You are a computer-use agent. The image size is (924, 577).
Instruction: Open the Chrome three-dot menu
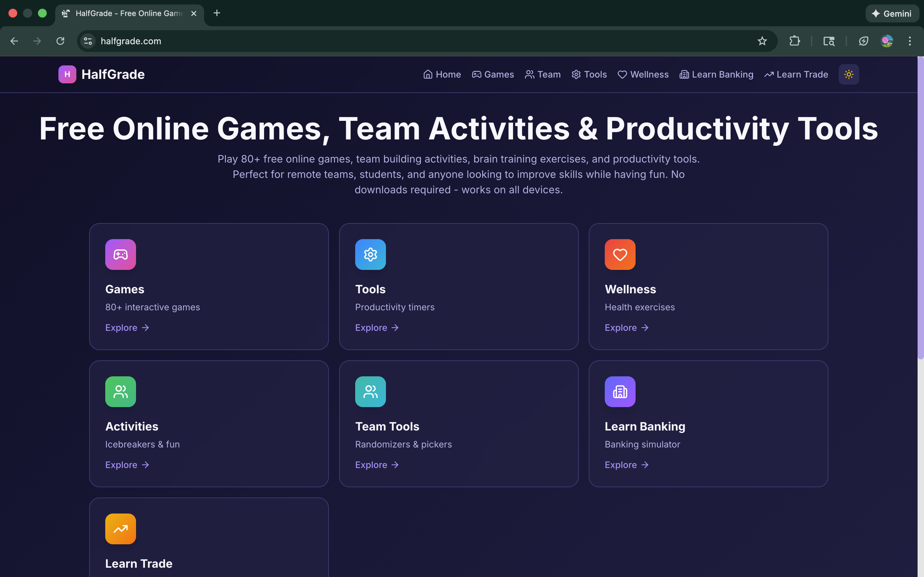(910, 41)
